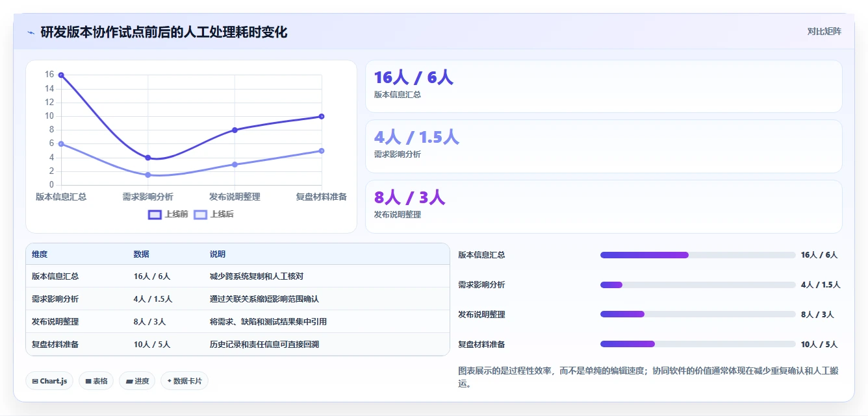Click the 复盘材料准备 progress row label
This screenshot has height=416, width=868.
pyautogui.click(x=481, y=344)
